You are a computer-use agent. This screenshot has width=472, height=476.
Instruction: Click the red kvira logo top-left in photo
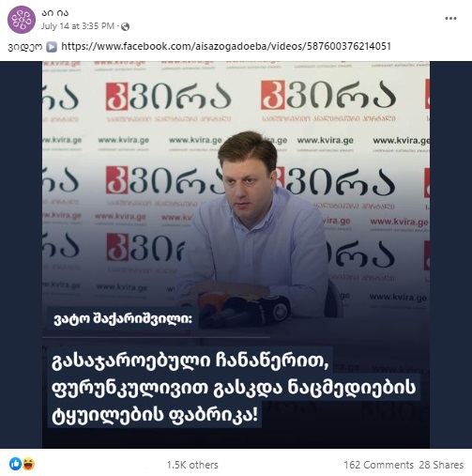[x=117, y=97]
